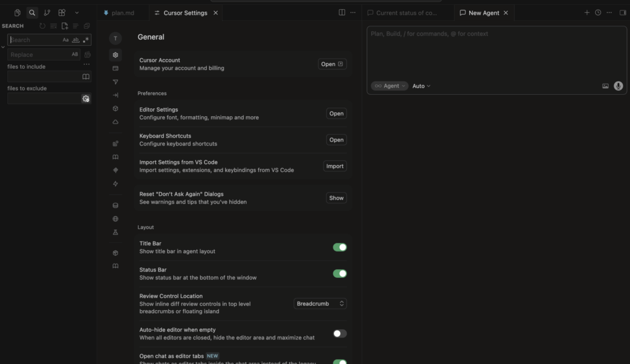Select the "Current status of co..." chat tab
The height and width of the screenshot is (364, 630).
click(406, 13)
